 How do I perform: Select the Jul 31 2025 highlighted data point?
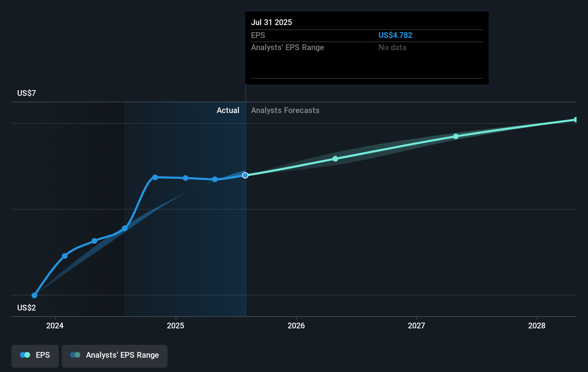click(x=245, y=175)
